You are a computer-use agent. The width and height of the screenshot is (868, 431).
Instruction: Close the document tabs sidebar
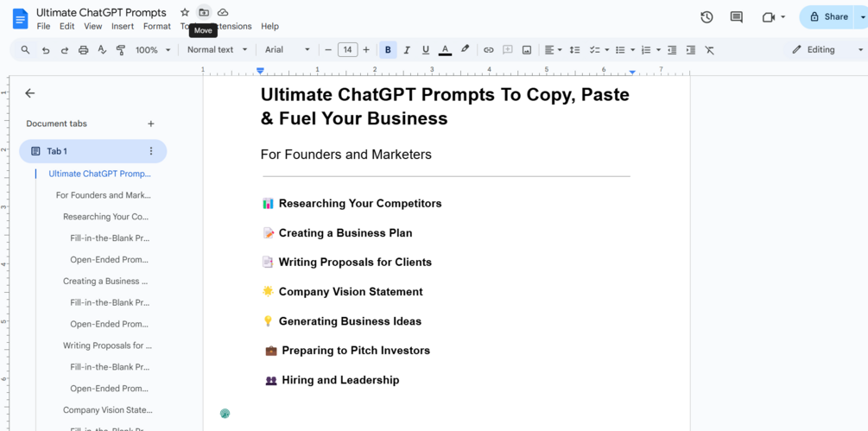click(30, 93)
